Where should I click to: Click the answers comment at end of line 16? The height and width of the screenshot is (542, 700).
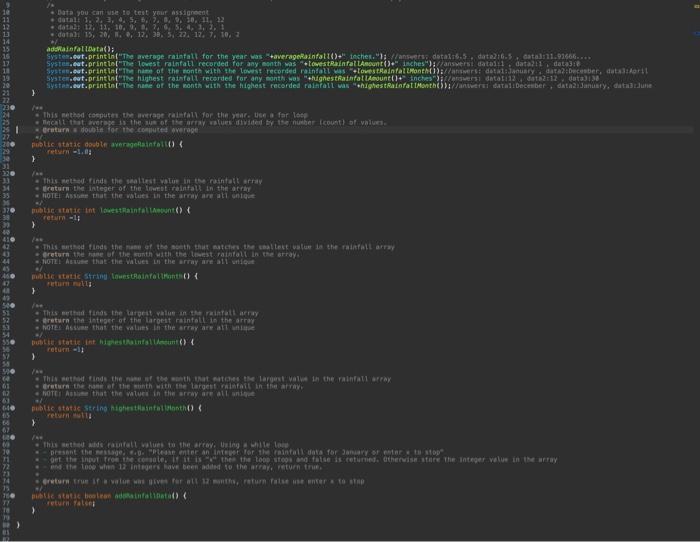click(491, 57)
